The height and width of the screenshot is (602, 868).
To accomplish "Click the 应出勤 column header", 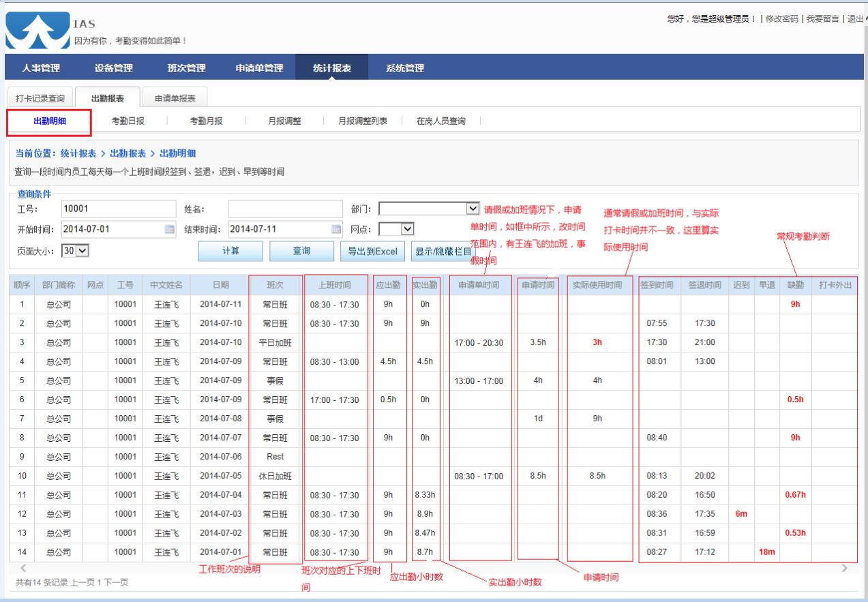I will [388, 285].
